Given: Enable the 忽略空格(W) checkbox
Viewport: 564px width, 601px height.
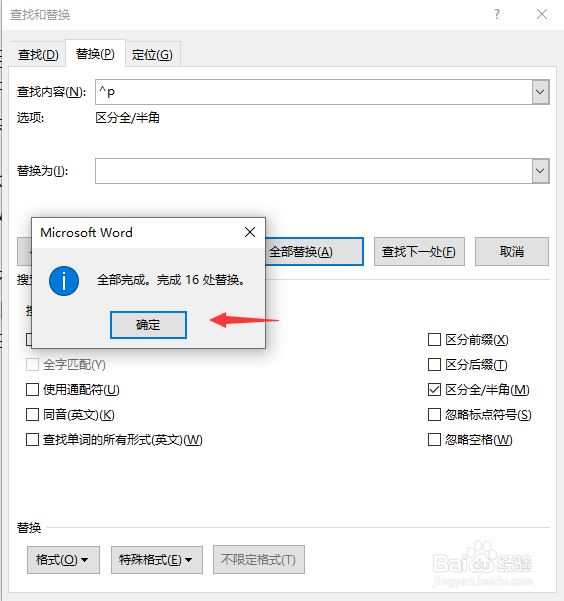Looking at the screenshot, I should coord(434,440).
